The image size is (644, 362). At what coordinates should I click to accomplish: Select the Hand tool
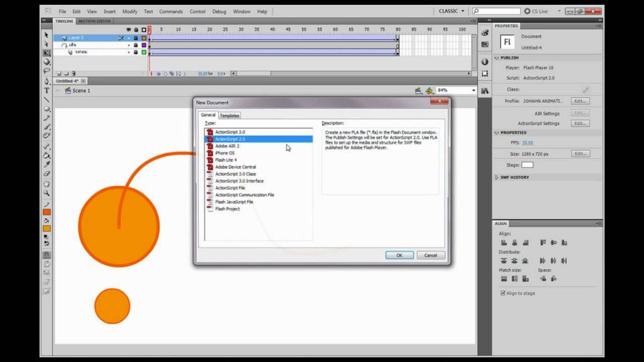point(47,184)
